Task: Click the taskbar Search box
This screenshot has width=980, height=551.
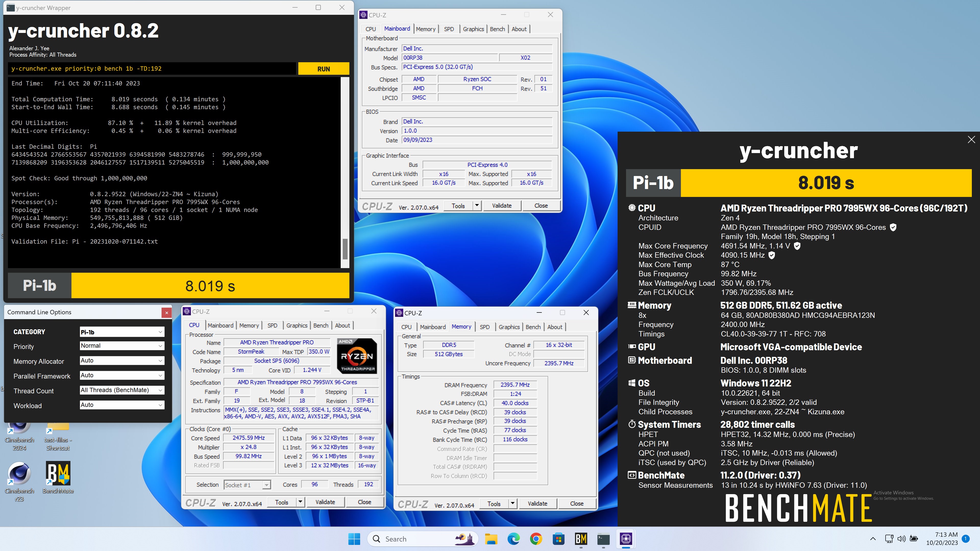Action: [x=422, y=539]
